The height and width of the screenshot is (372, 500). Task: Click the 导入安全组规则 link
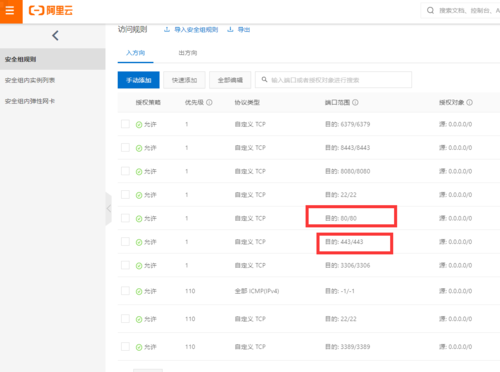196,30
